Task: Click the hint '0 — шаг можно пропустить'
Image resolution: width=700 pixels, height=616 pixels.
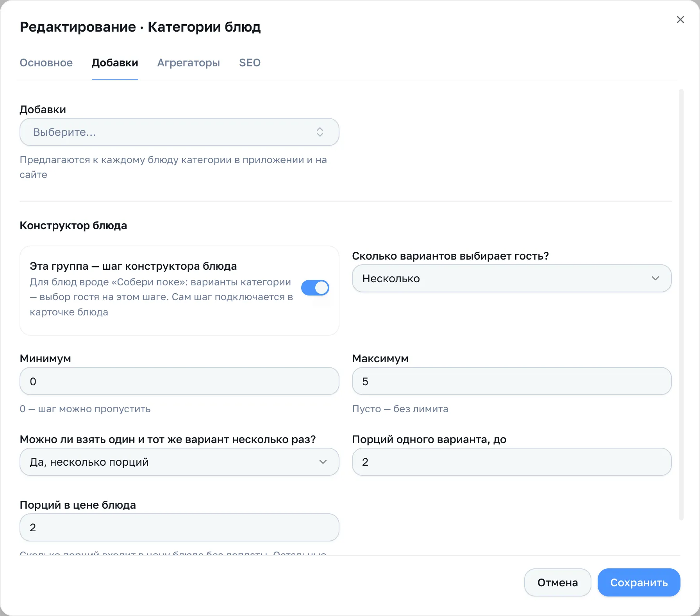Action: coord(85,409)
